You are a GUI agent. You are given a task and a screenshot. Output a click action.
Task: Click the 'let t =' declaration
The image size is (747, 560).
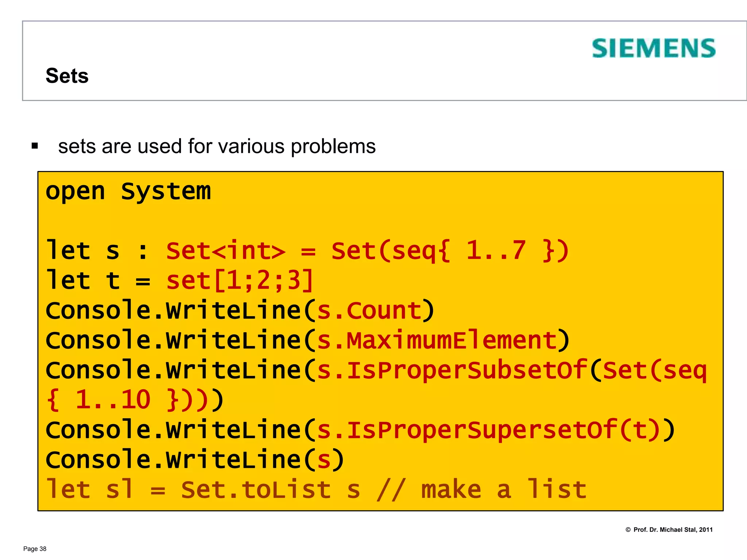(98, 280)
